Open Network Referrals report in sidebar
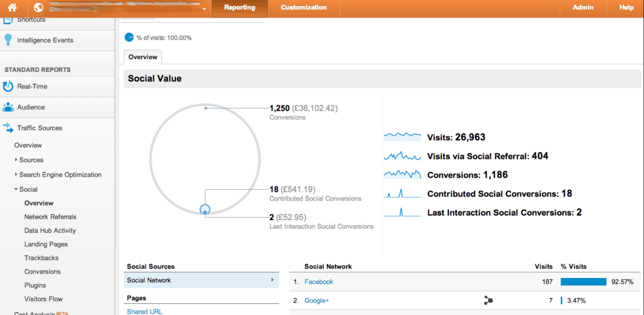 50,216
